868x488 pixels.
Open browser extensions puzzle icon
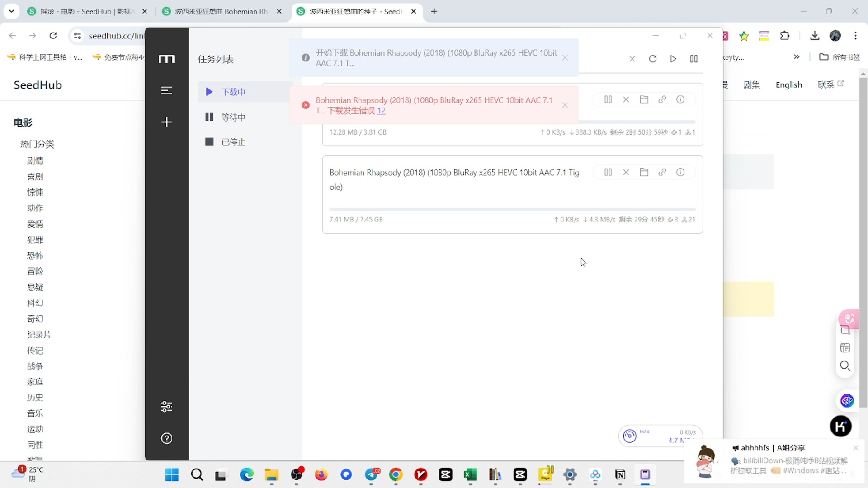point(785,36)
